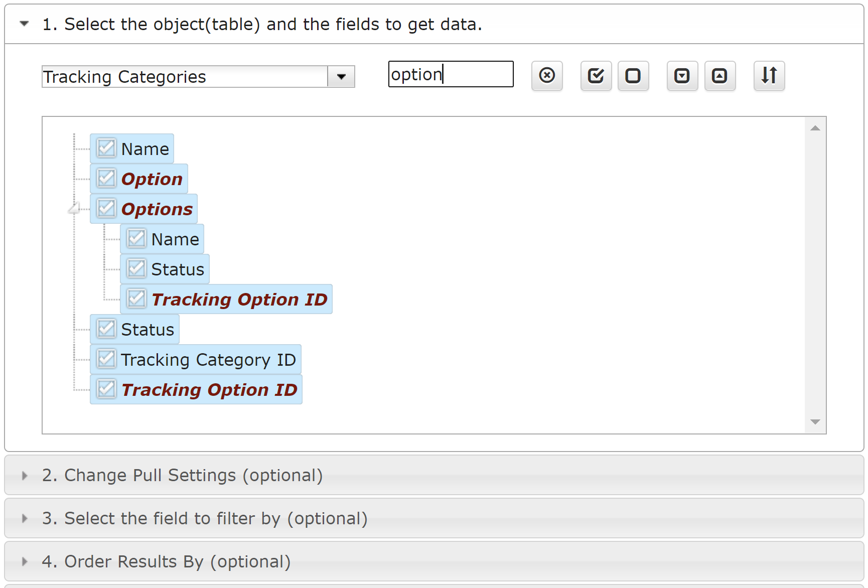Uncheck the Tracking Category ID checkbox
The height and width of the screenshot is (588, 868).
pos(106,359)
